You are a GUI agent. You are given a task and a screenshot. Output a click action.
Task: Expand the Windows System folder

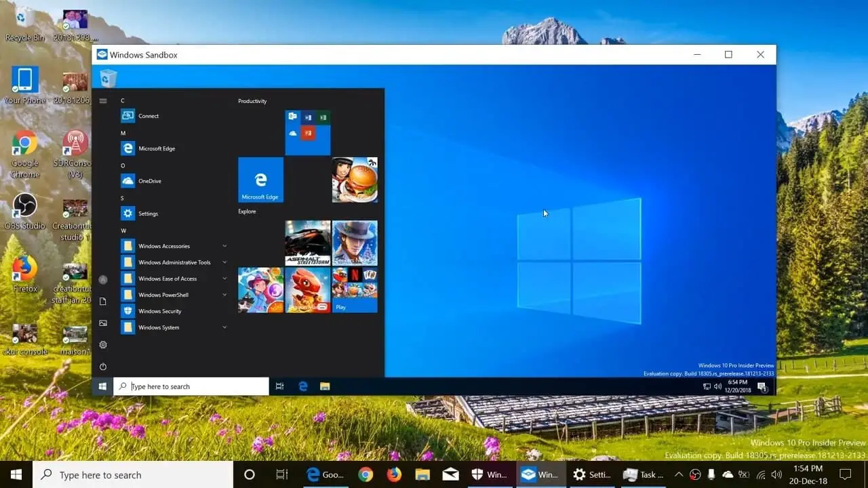174,327
